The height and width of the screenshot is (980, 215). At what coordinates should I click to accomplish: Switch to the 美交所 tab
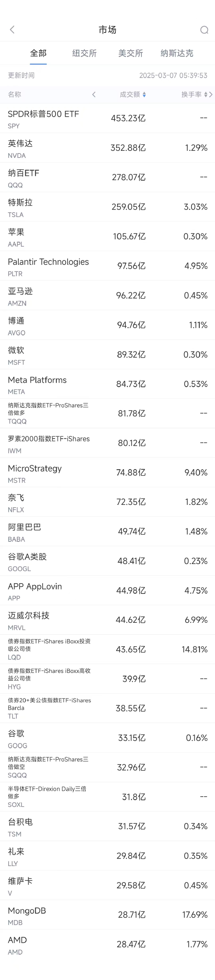[131, 53]
